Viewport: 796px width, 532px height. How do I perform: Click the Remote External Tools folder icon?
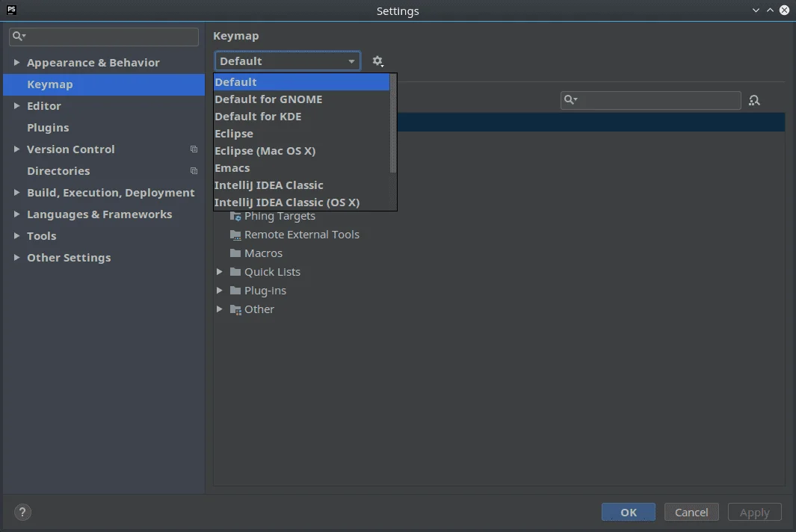click(235, 234)
